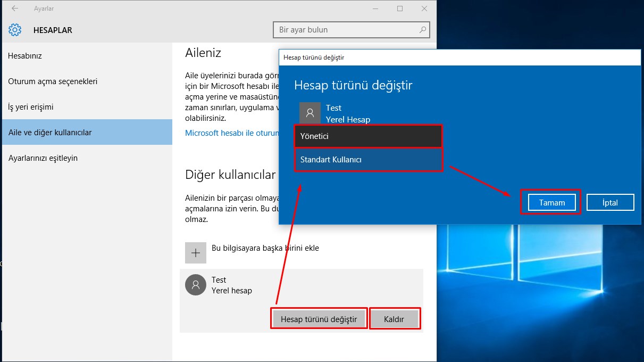Select Yönetici from account type list

coord(368,136)
